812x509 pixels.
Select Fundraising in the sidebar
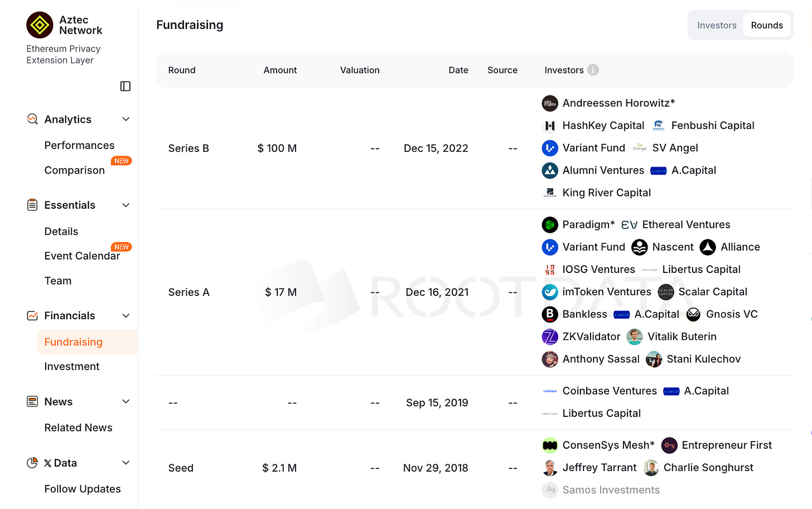pyautogui.click(x=87, y=342)
